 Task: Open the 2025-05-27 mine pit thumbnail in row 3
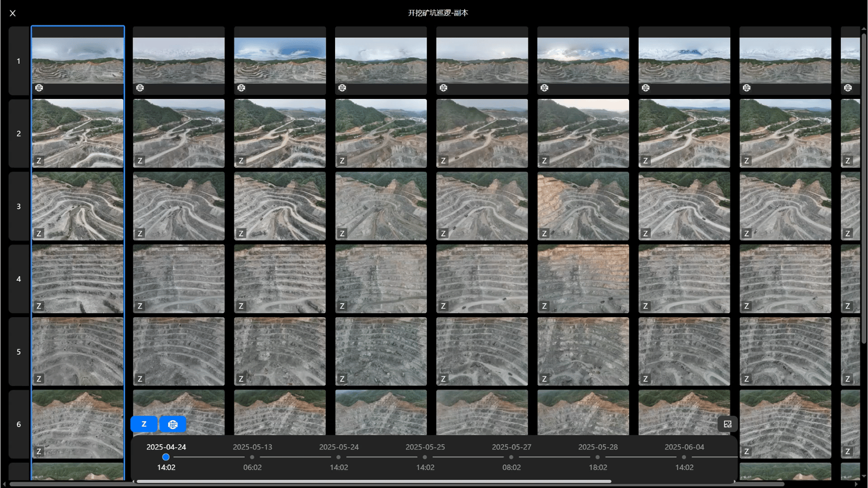(x=482, y=206)
